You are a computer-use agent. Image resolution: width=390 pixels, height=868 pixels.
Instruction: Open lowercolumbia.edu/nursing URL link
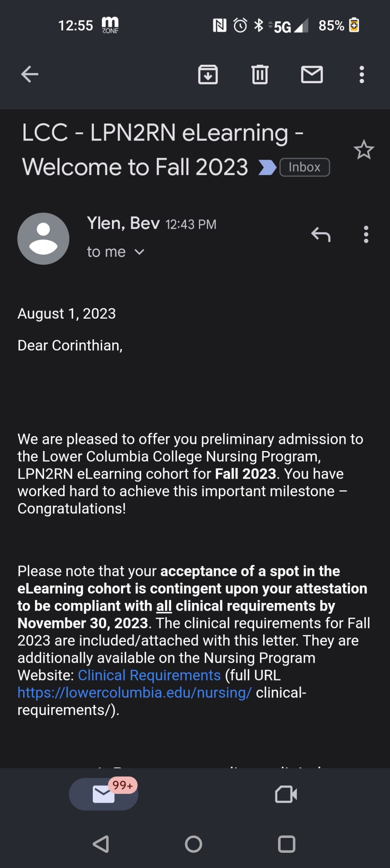(x=135, y=692)
